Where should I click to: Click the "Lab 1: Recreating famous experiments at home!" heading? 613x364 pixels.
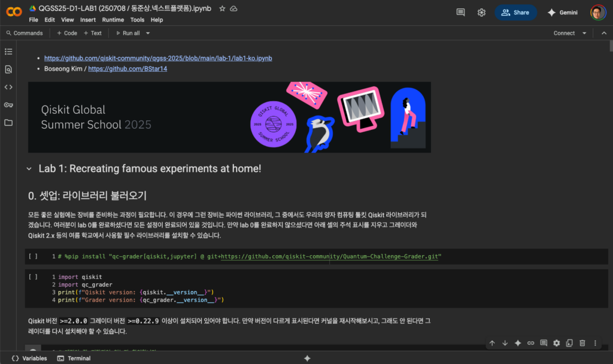point(150,168)
